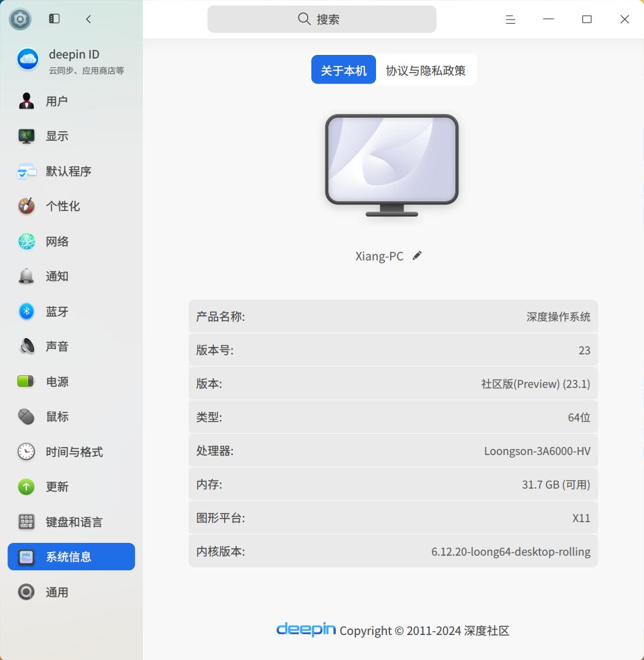Screen dimensions: 644x660
Task: Click 31.7 GB (可用) memory value
Action: (x=556, y=484)
